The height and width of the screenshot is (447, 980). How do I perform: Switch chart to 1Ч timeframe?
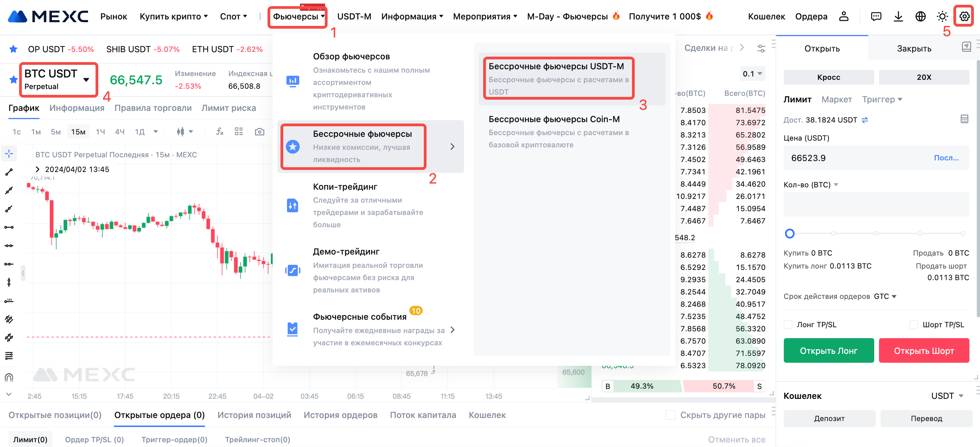coord(100,132)
